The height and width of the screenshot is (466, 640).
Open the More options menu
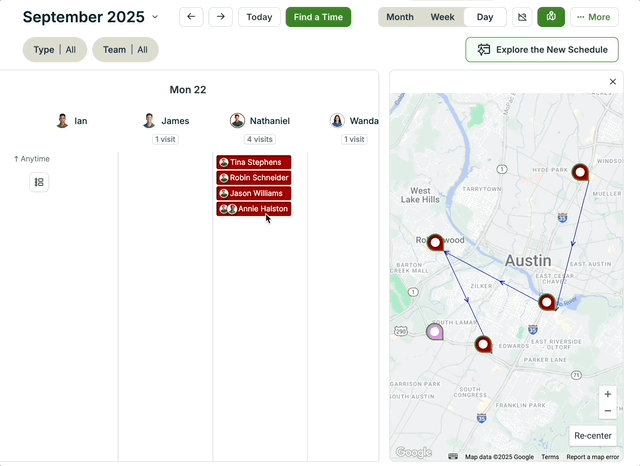(594, 17)
